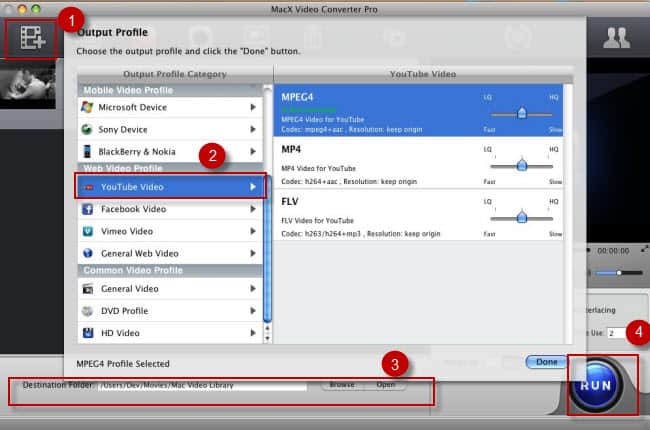Expand the Vimeo Video submenu arrow

tap(253, 231)
